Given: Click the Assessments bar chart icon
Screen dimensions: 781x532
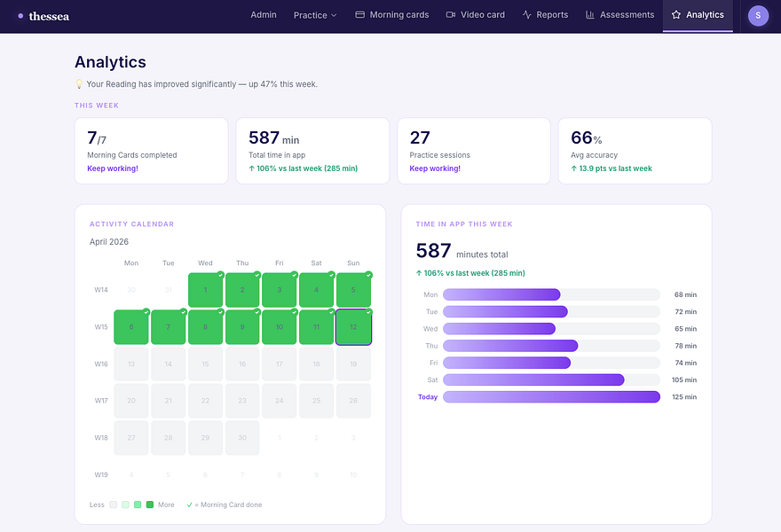Looking at the screenshot, I should click(x=589, y=15).
